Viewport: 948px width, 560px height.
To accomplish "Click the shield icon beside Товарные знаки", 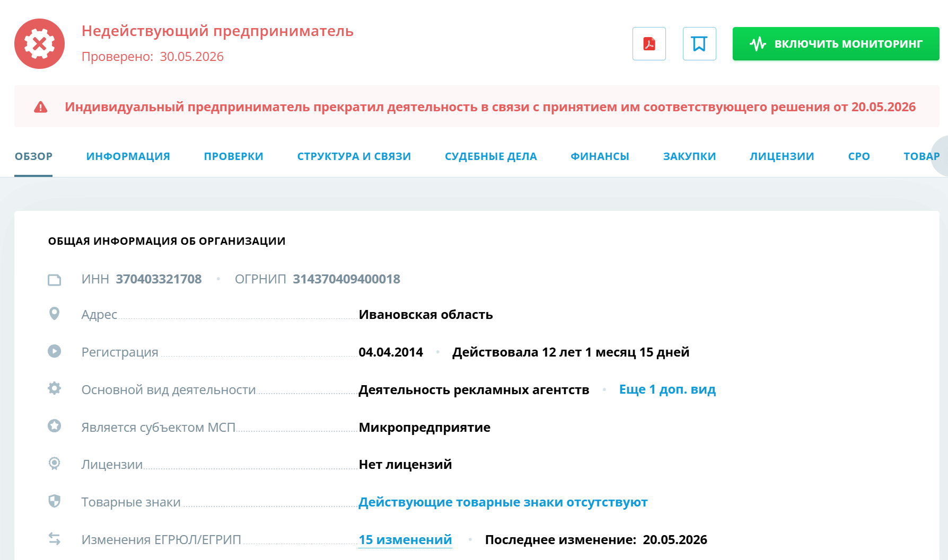I will (x=54, y=501).
